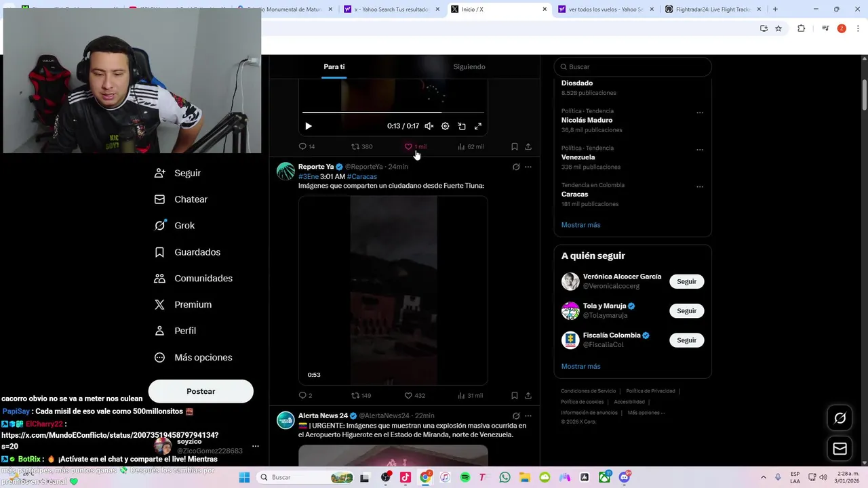Go to Comunidades in the sidebar
868x488 pixels.
click(194, 279)
